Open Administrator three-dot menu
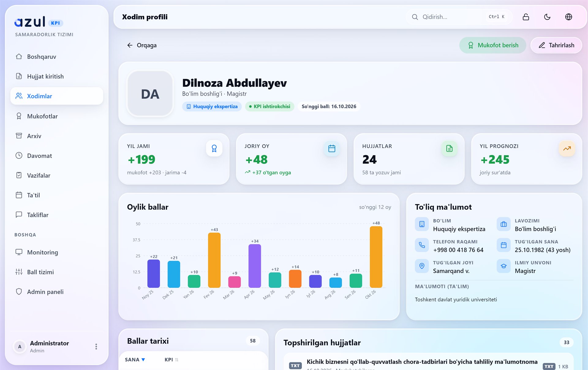This screenshot has width=588, height=370. (96, 346)
